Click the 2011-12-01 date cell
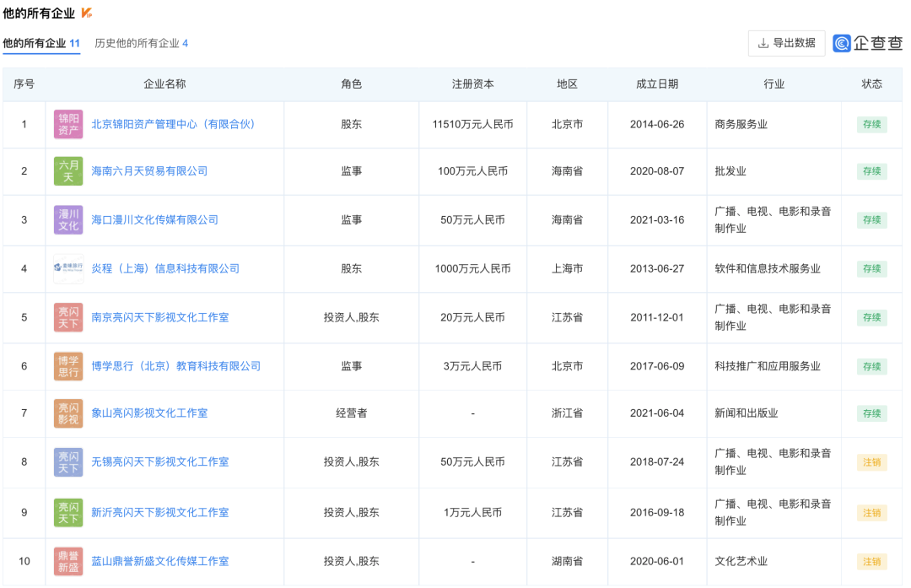Screen dimensions: 911x588 pos(656,318)
